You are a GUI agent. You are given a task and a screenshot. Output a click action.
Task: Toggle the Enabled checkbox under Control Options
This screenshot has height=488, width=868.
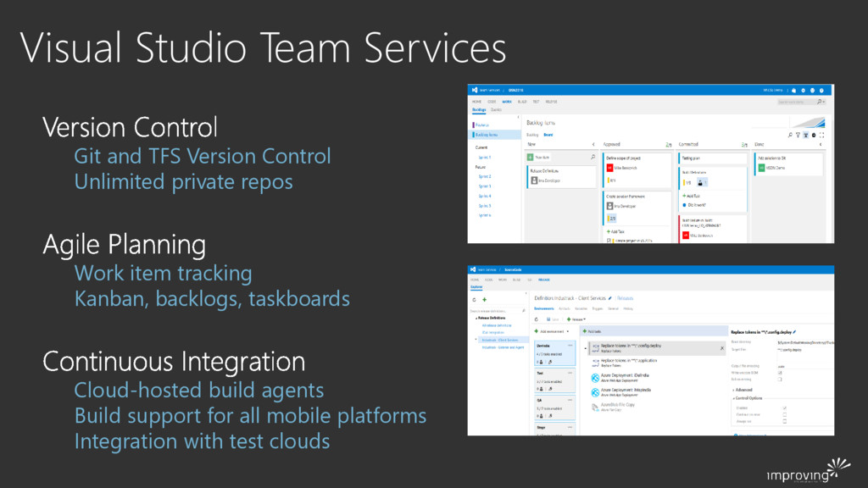click(784, 408)
